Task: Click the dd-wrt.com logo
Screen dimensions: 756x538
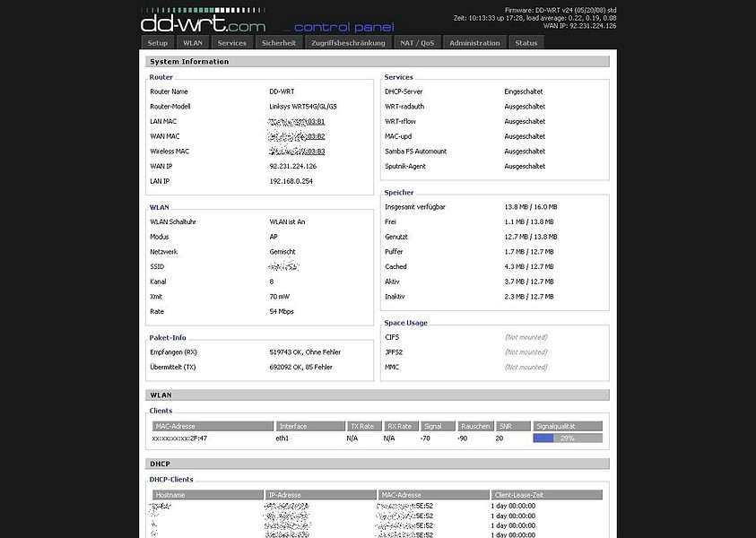Action: click(x=203, y=21)
